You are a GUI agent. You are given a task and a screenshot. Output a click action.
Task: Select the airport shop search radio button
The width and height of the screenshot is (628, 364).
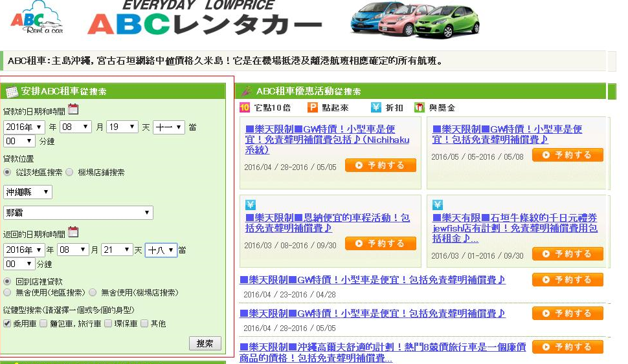69,173
